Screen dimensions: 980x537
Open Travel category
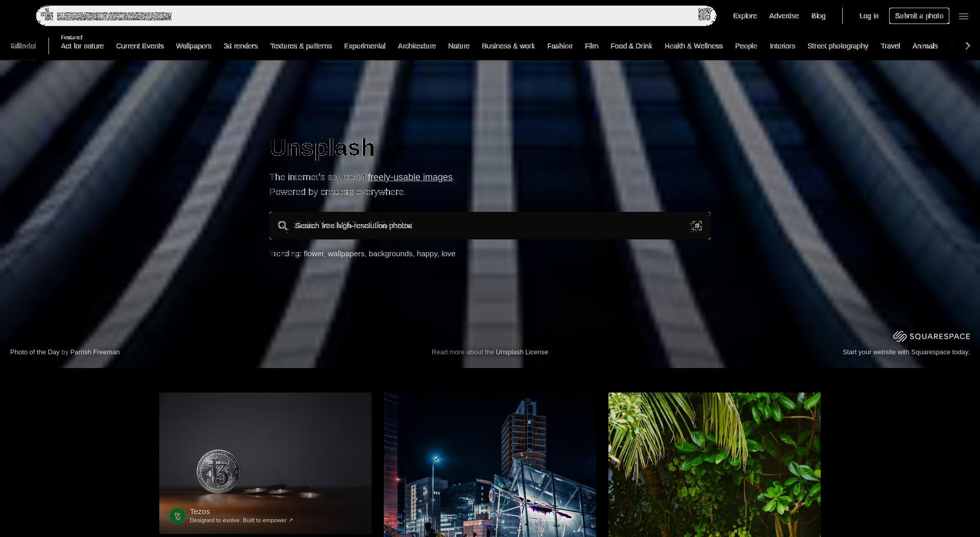[890, 46]
